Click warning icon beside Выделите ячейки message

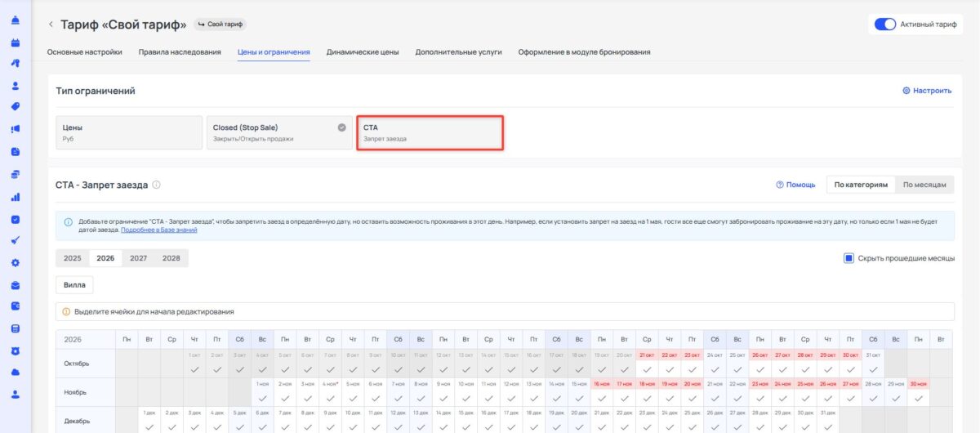(66, 311)
